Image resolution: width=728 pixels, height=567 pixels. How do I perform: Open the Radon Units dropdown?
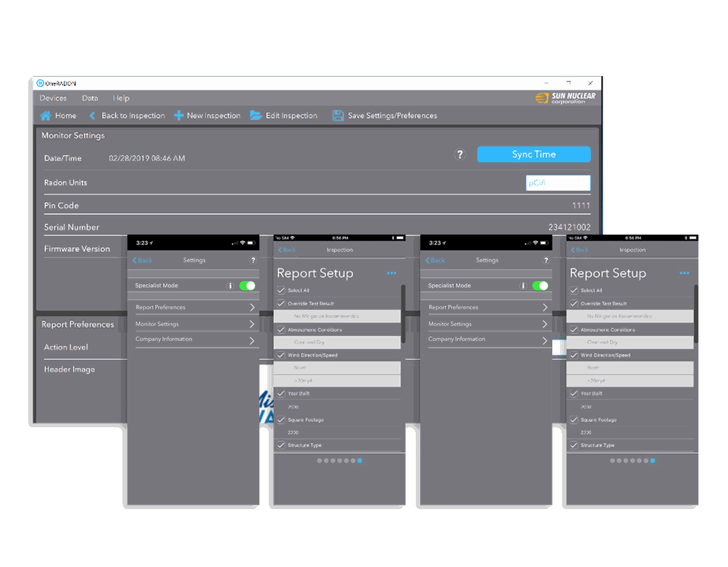(558, 183)
